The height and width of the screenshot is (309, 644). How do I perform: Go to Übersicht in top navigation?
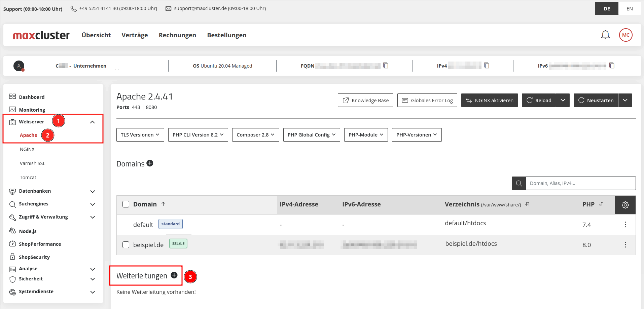point(96,35)
